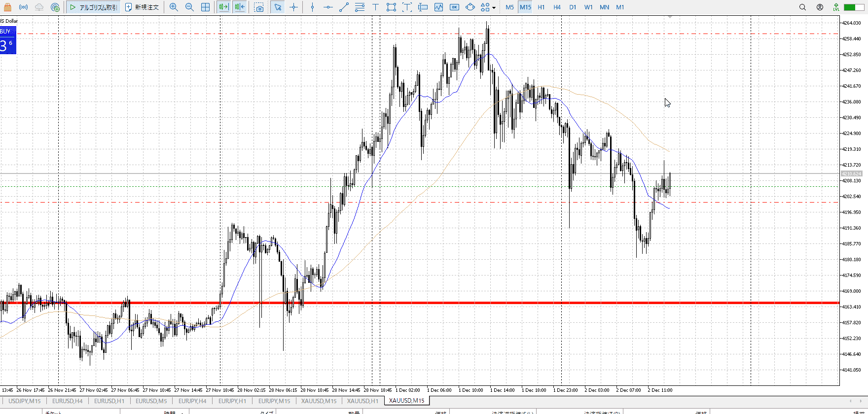The image size is (868, 414).
Task: Switch to the EURUSD,H4 chart tab
Action: coord(68,401)
